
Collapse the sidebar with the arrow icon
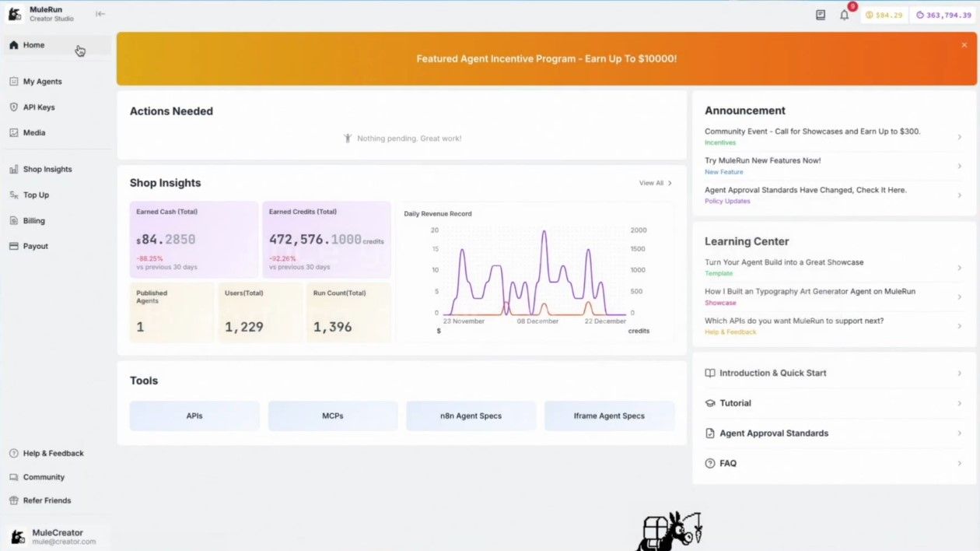100,14
